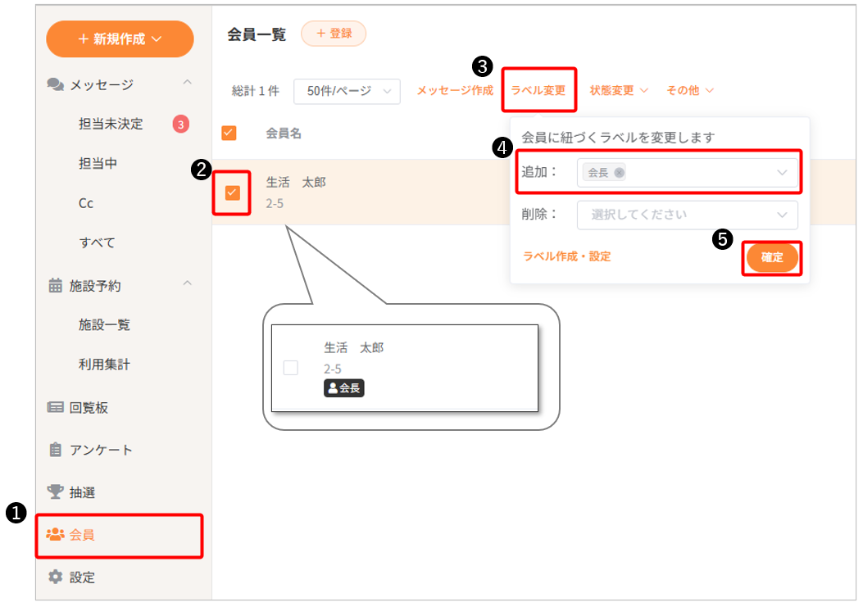The height and width of the screenshot is (616, 863).
Task: Remove the 会長 tag with x icon
Action: coord(620,173)
